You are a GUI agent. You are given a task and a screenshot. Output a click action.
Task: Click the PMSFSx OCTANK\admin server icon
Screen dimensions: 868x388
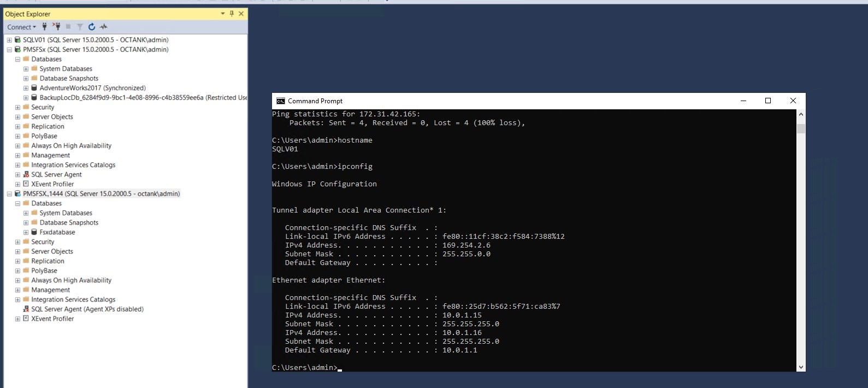pyautogui.click(x=17, y=49)
